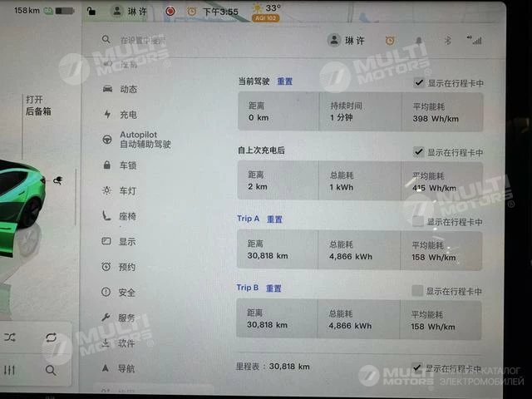Tap the Bluetooth icon in settings header
Image resolution: width=532 pixels, height=399 pixels.
tap(446, 40)
